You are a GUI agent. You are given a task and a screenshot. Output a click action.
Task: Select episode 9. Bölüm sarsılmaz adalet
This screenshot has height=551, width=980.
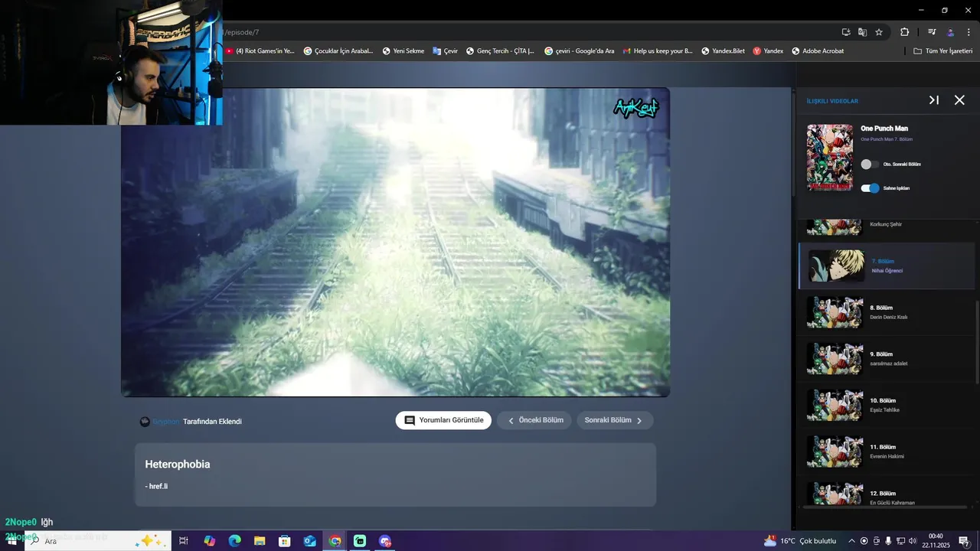(x=887, y=359)
